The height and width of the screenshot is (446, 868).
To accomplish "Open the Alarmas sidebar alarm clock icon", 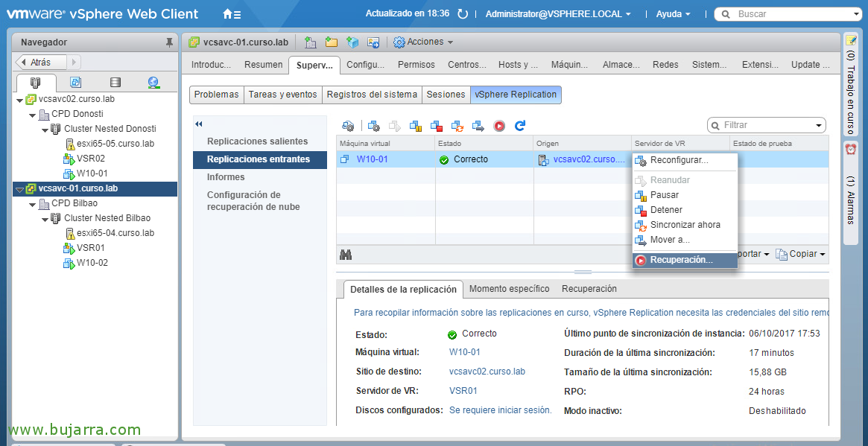I will [x=850, y=149].
